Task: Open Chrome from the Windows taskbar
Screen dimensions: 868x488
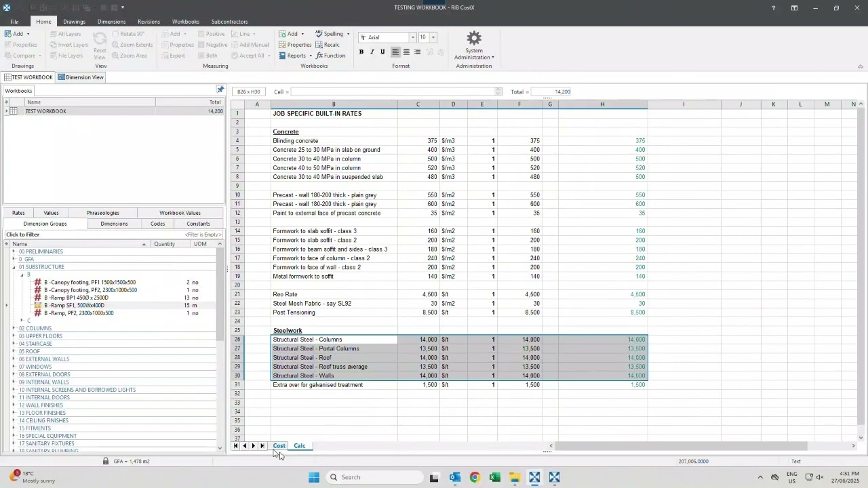Action: coord(475,478)
